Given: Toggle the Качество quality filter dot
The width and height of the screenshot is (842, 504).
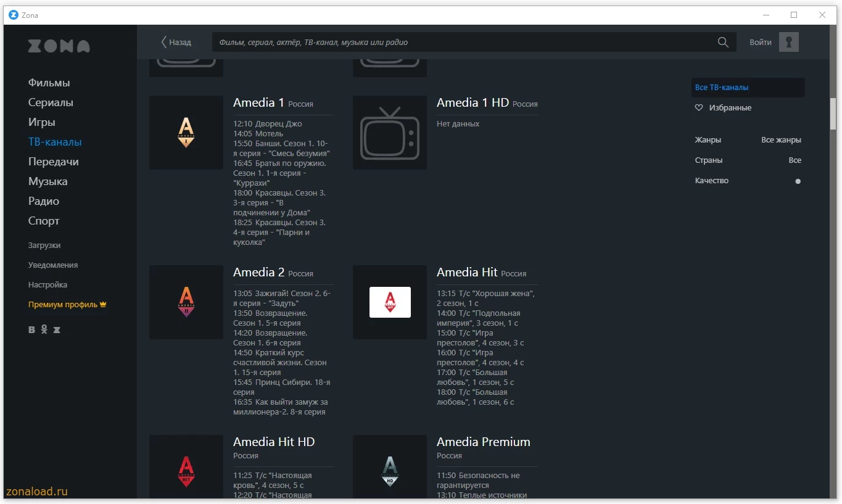Looking at the screenshot, I should point(798,181).
